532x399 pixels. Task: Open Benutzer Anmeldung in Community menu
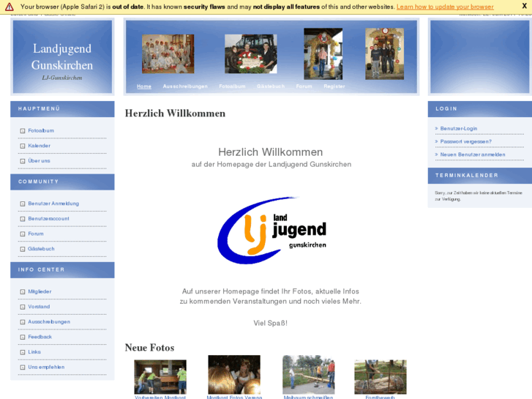(x=53, y=204)
